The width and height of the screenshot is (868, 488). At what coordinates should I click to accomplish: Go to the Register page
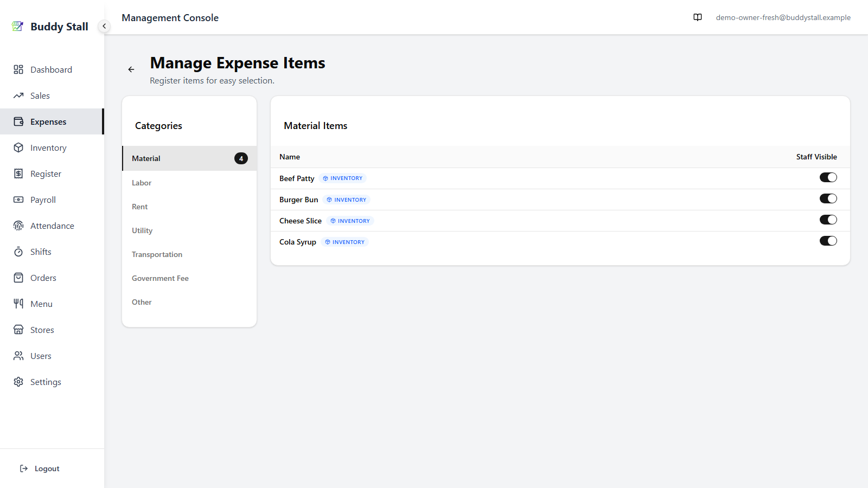tap(52, 174)
